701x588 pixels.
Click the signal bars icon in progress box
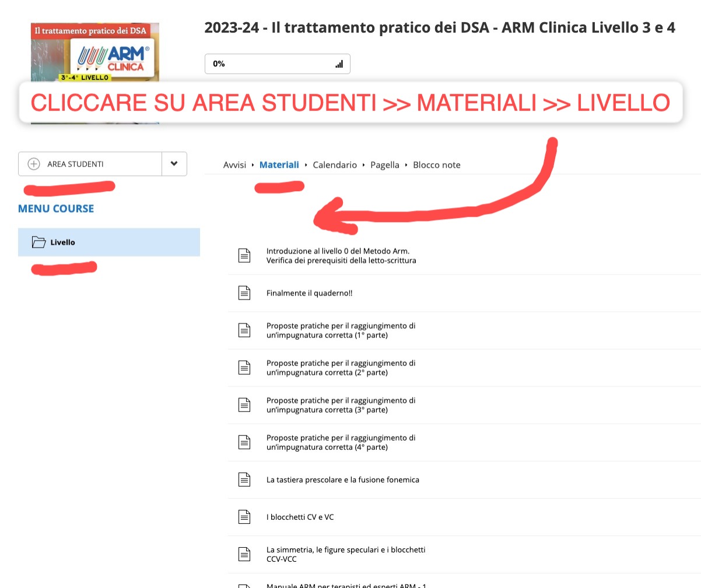(339, 64)
